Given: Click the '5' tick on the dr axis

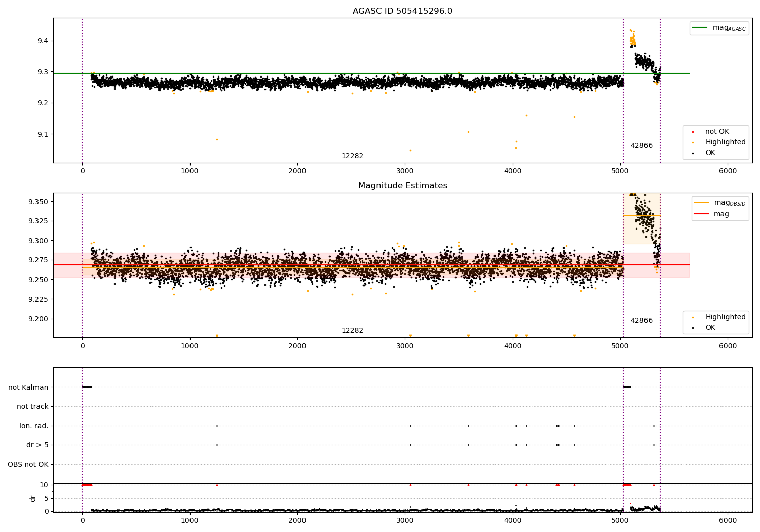Looking at the screenshot, I should coord(46,499).
